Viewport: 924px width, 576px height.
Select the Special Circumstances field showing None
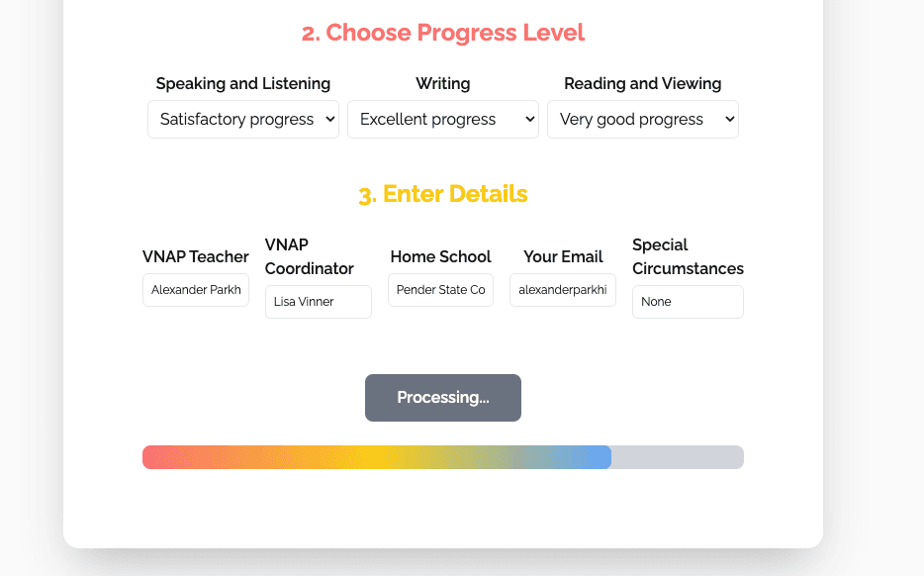[x=688, y=302]
